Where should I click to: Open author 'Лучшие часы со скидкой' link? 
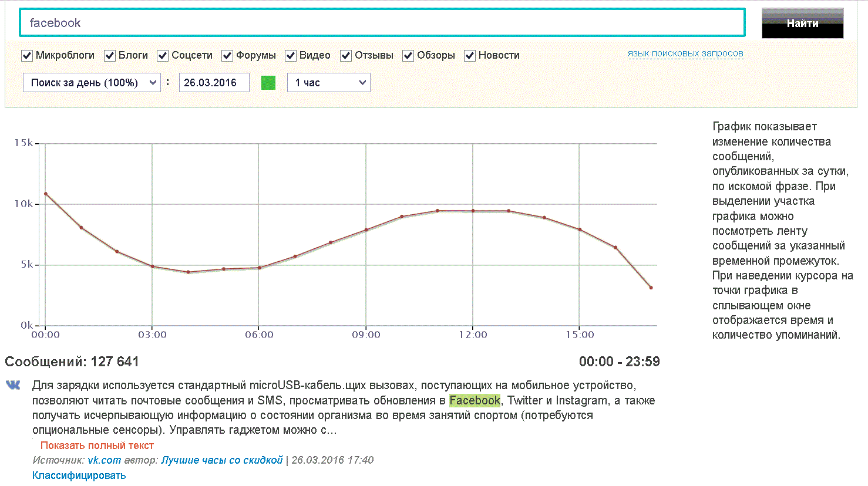click(x=222, y=460)
